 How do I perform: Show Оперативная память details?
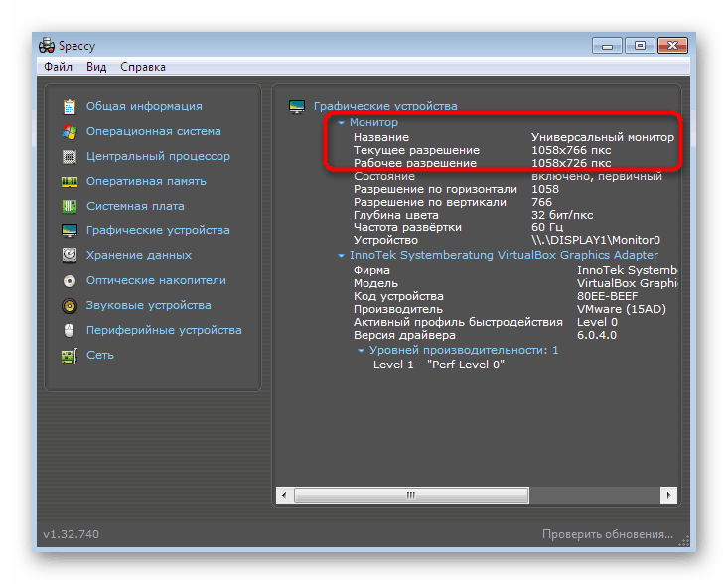pyautogui.click(x=146, y=181)
